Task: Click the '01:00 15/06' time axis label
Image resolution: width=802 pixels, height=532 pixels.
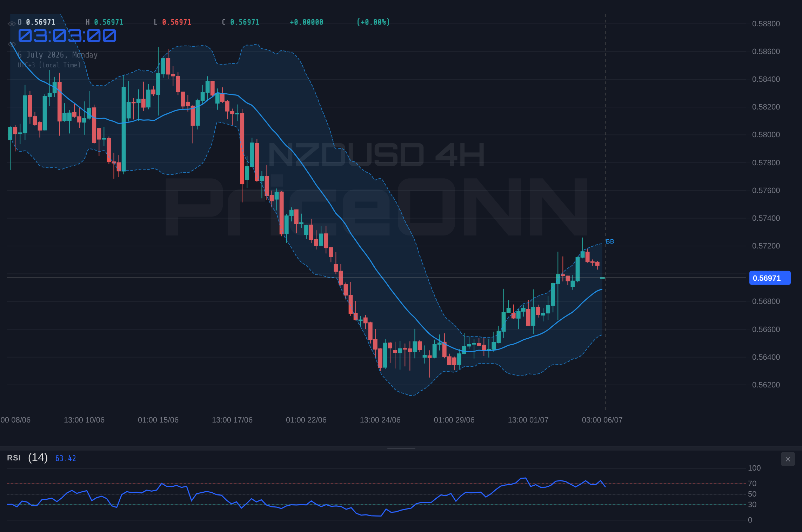Action: tap(158, 420)
